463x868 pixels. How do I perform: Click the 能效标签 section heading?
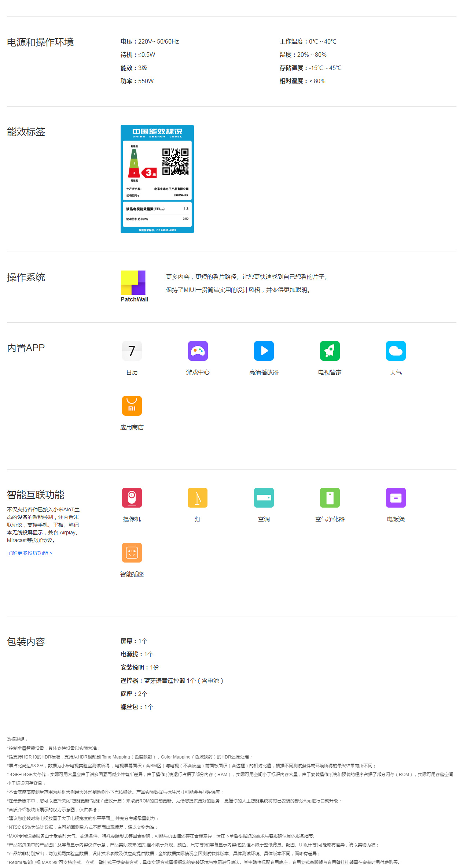pos(26,132)
